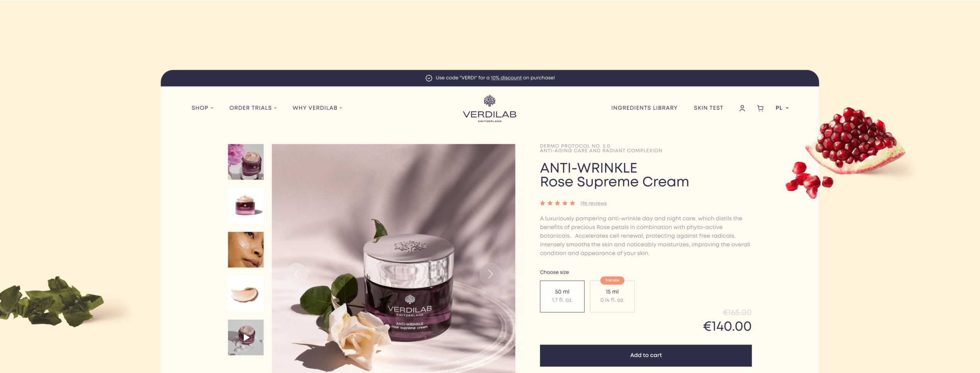Expand the ORDER TRIALS dropdown

click(253, 108)
